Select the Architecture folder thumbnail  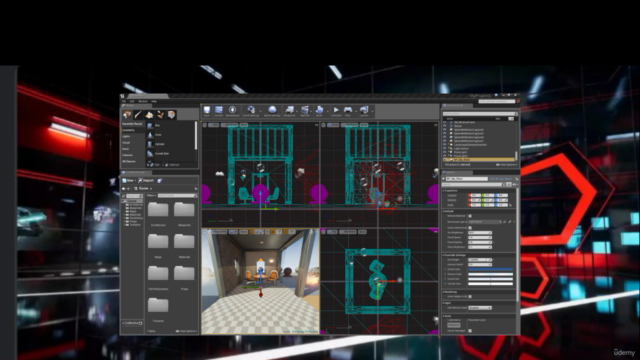pyautogui.click(x=158, y=210)
